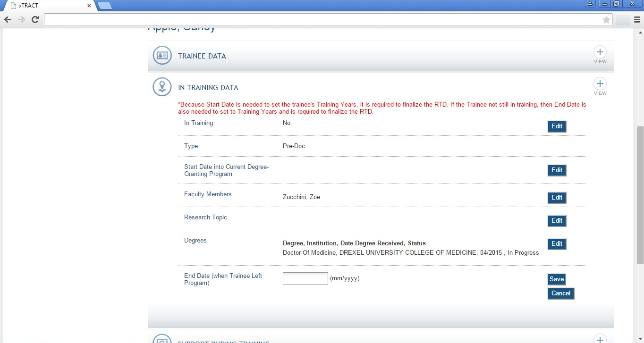Edit the Start Date into Current Degree-Granting Program

pos(557,170)
